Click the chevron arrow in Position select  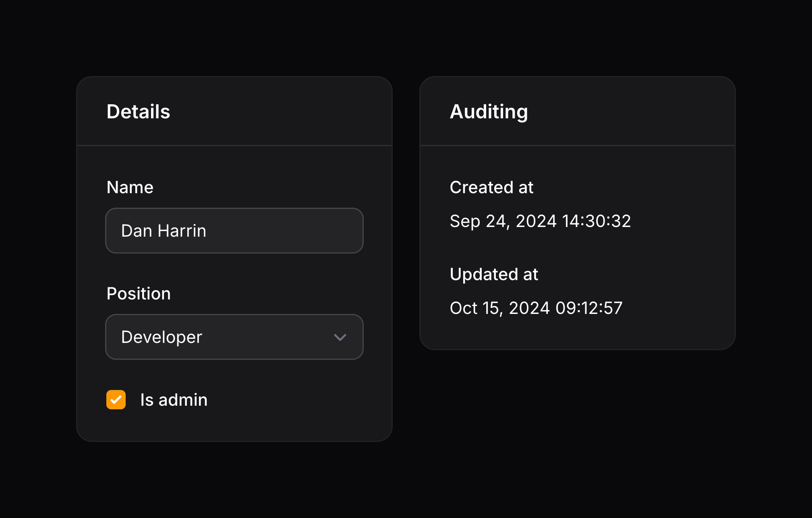pos(340,337)
